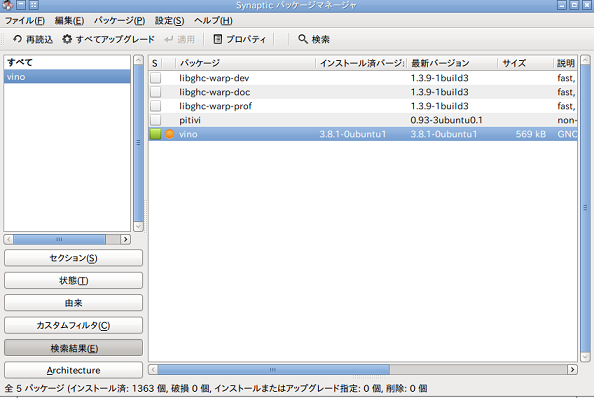Image resolution: width=594 pixels, height=398 pixels.
Task: Click the left list's scroll left arrow
Action: point(8,239)
